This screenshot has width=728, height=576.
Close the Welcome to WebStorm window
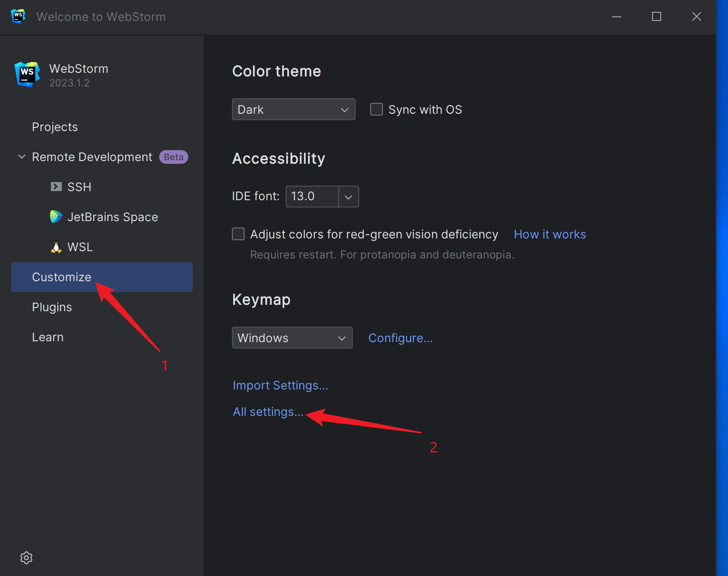[x=697, y=17]
